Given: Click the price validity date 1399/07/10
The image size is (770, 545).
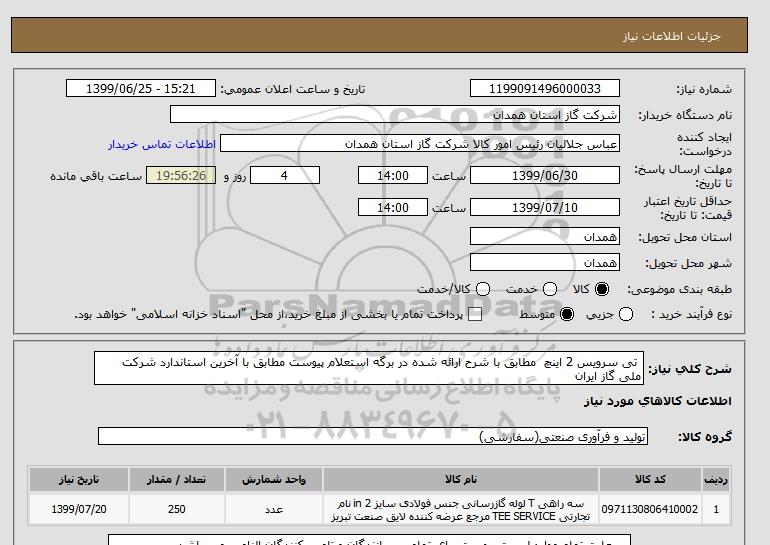Looking at the screenshot, I should point(545,207).
